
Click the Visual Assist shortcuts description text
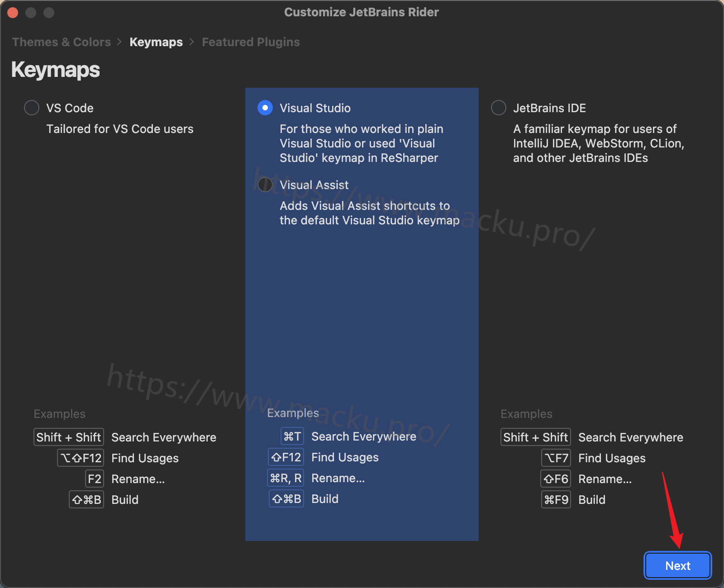tap(370, 213)
